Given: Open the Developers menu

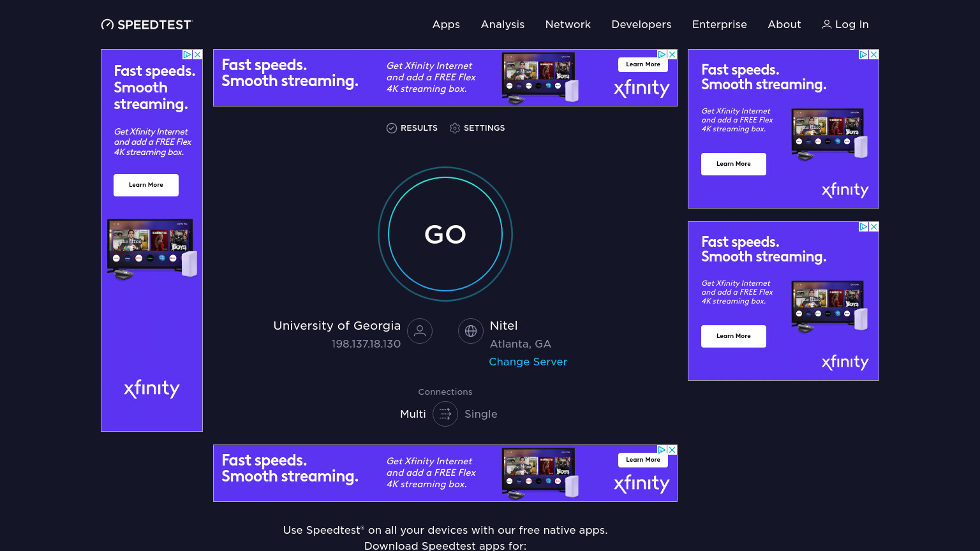Looking at the screenshot, I should coord(641,24).
